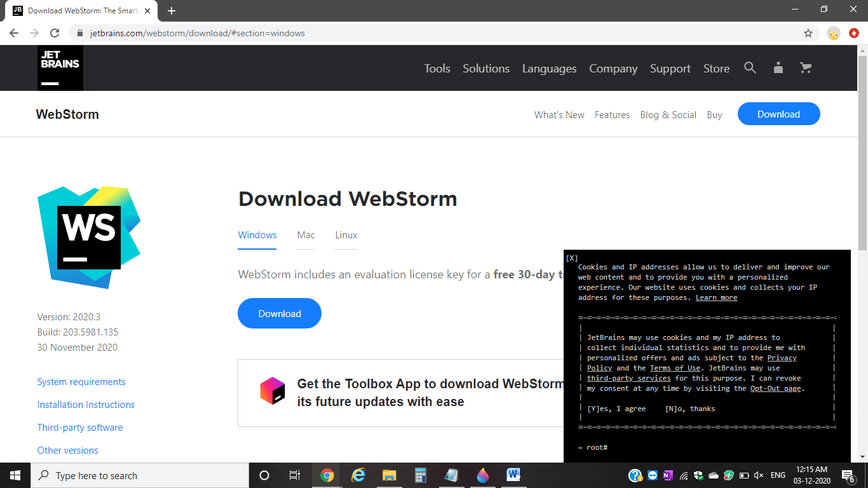This screenshot has width=868, height=488.
Task: Open the Support menu
Action: coord(670,69)
